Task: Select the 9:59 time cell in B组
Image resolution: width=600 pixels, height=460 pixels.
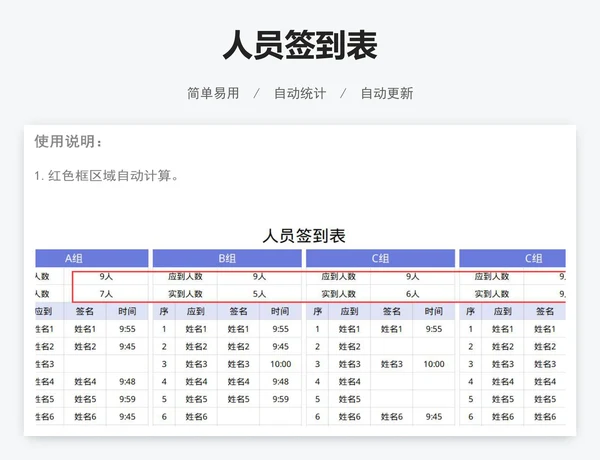Action: coord(280,399)
